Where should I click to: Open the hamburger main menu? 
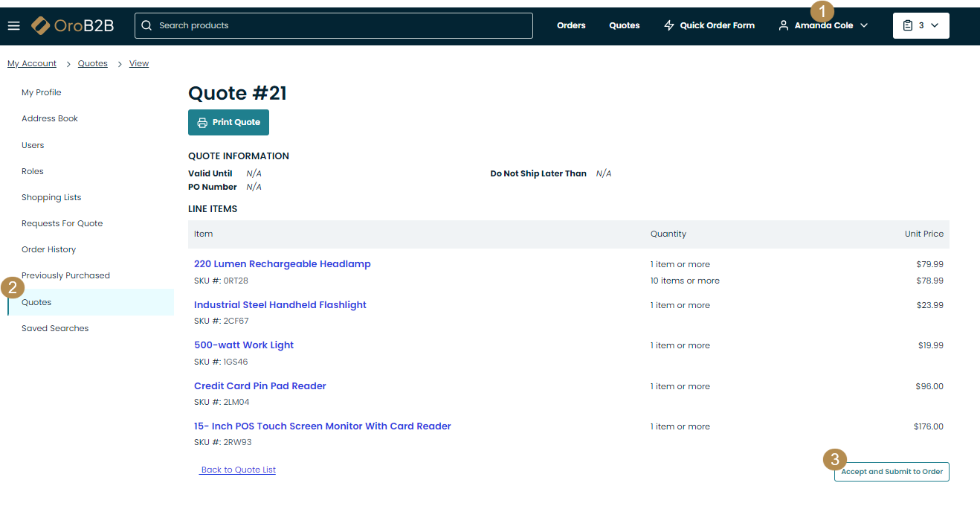(13, 26)
